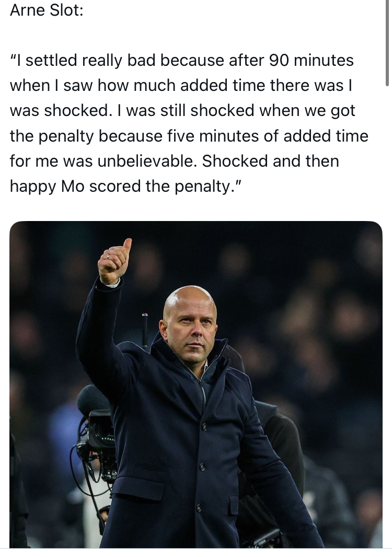Viewport: 392px width, 557px height.
Task: Click "scored the penalty" at the quote's end
Action: [x=160, y=186]
